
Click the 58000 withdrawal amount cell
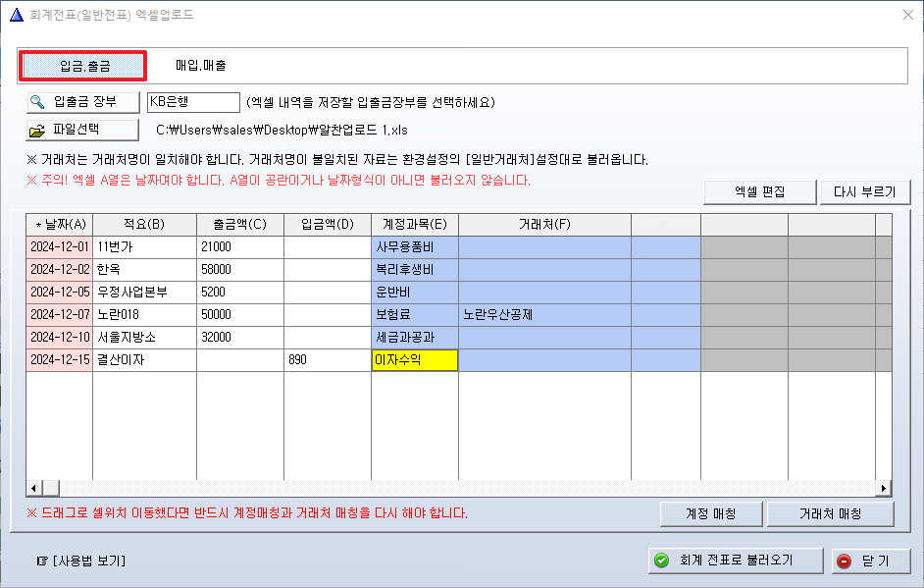(x=240, y=270)
